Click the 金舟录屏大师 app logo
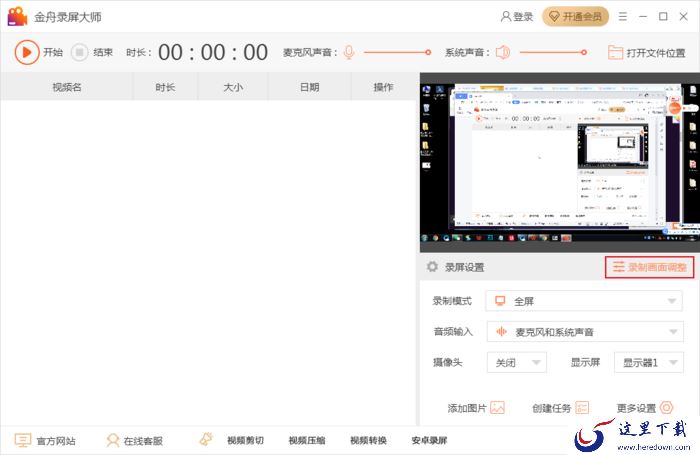The image size is (700, 455). (x=17, y=17)
